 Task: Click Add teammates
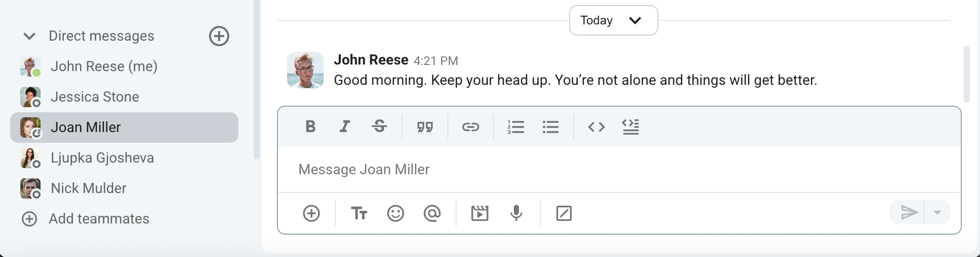[98, 219]
